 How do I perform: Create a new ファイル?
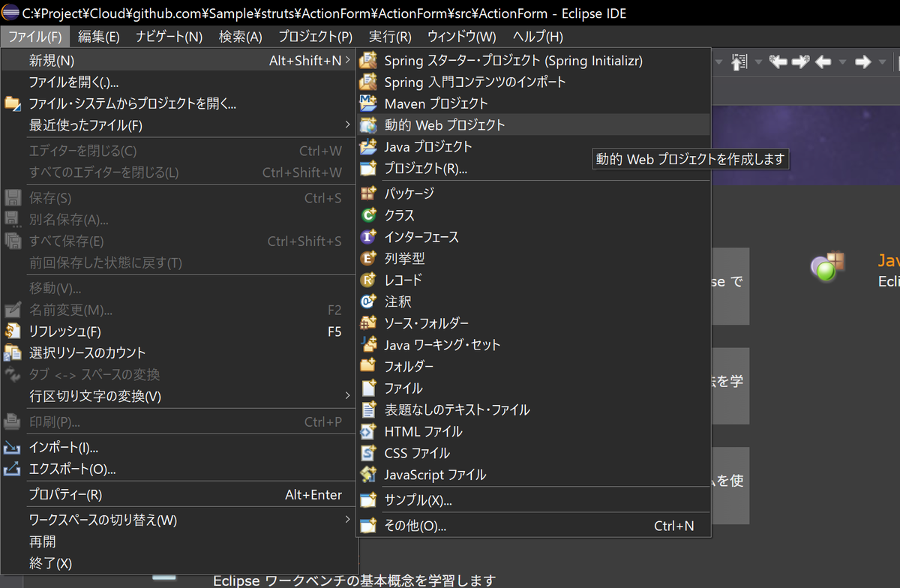click(533, 388)
